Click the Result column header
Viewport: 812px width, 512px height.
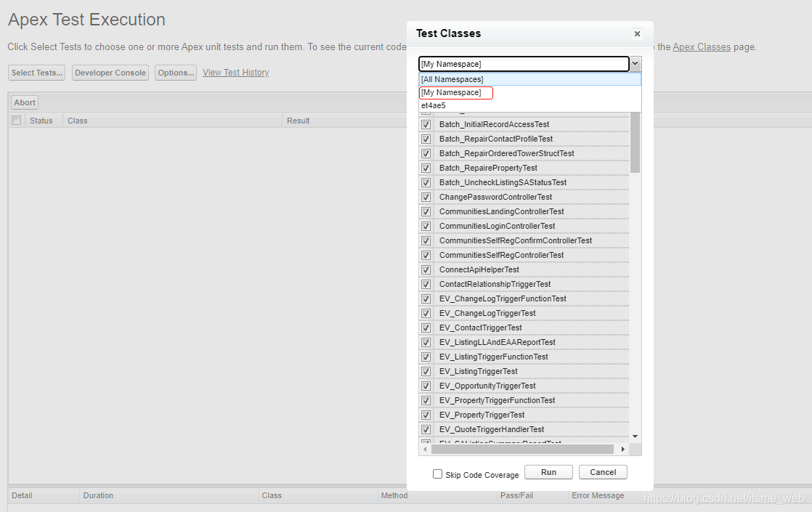click(299, 121)
